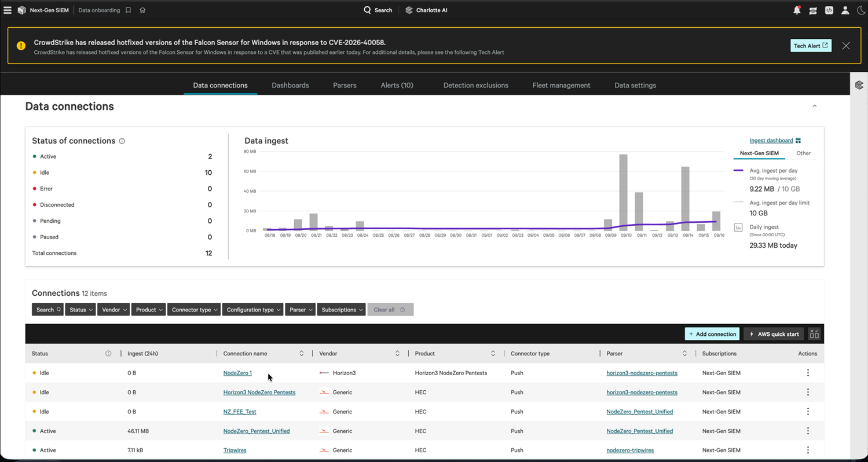Viewport: 868px width, 462px height.
Task: Open actions menu for NZ_FEE_Test row
Action: (808, 412)
